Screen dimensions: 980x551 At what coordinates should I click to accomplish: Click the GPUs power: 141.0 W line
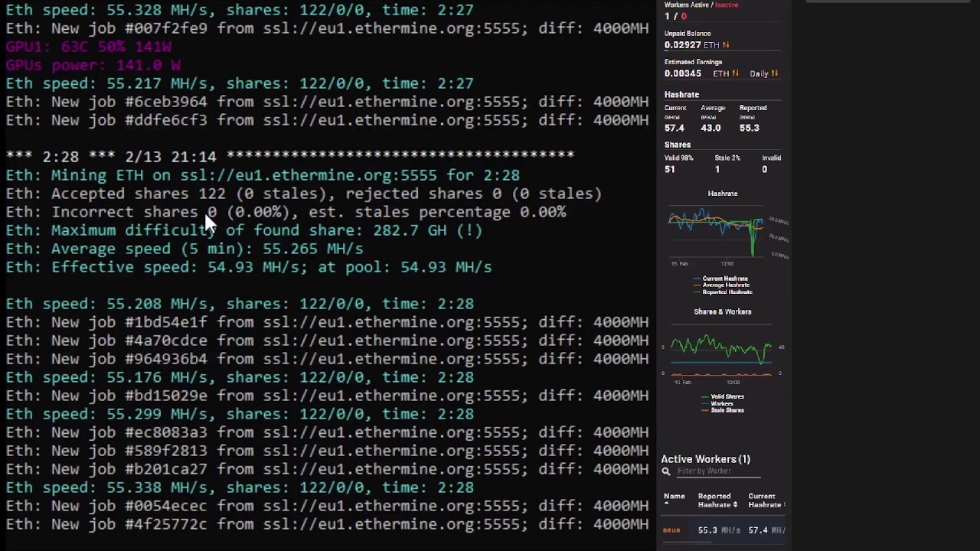point(93,65)
